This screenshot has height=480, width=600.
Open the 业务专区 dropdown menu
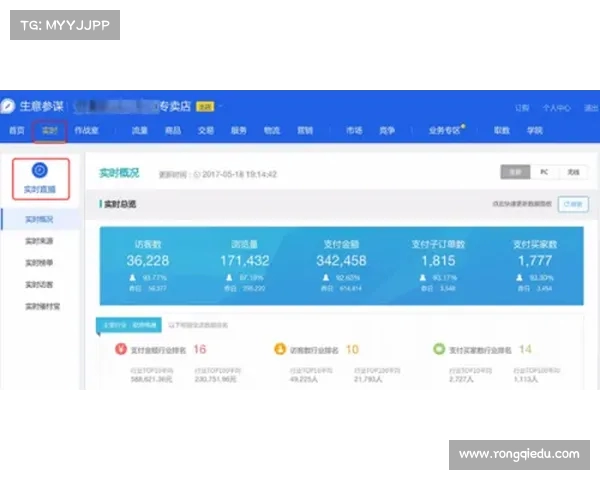coord(444,130)
